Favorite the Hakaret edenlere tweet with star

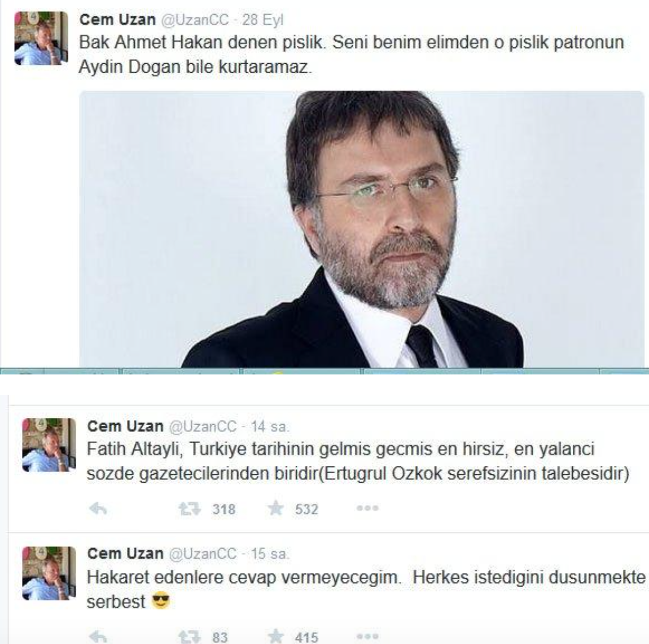275,637
